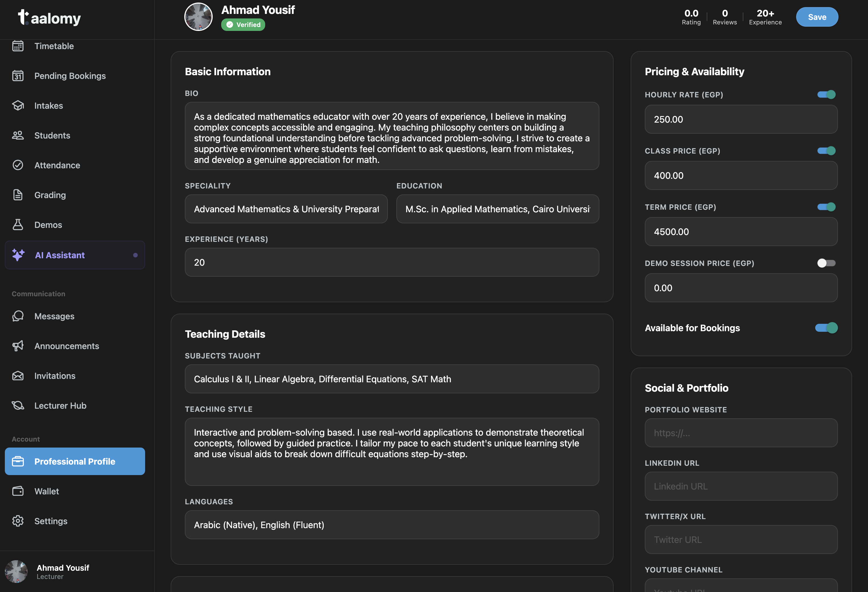Click the Intakes graduation cap icon
The height and width of the screenshot is (592, 868).
coord(18,106)
